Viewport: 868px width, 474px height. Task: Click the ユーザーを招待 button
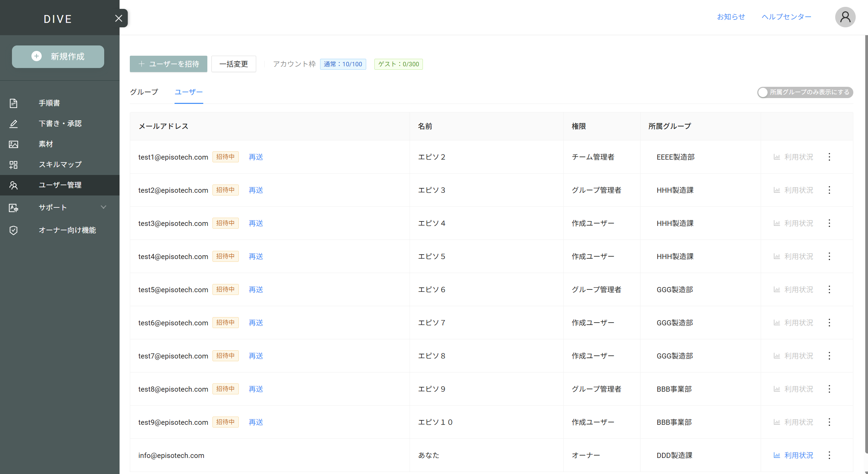[168, 64]
